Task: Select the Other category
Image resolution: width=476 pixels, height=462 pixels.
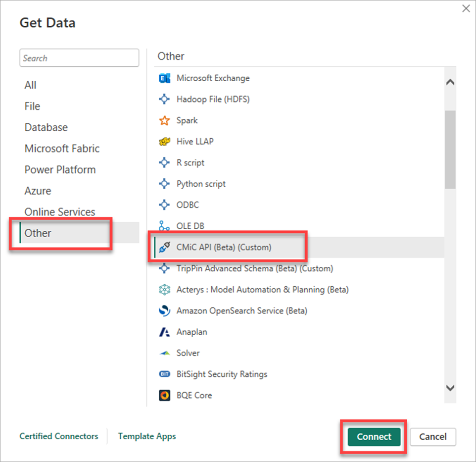Action: pyautogui.click(x=79, y=233)
